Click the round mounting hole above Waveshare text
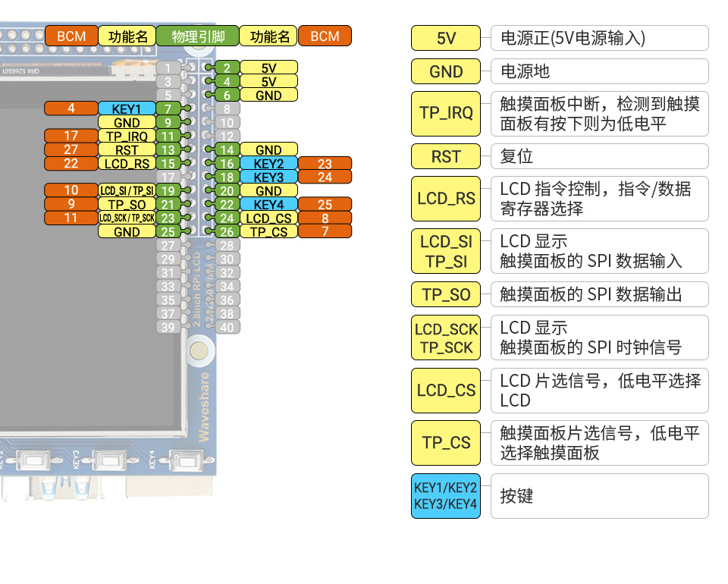Screen dimensions: 728x584 [199, 350]
